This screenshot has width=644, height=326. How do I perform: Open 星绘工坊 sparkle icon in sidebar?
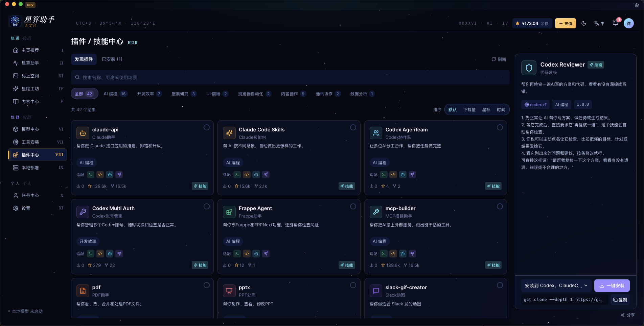tap(16, 89)
